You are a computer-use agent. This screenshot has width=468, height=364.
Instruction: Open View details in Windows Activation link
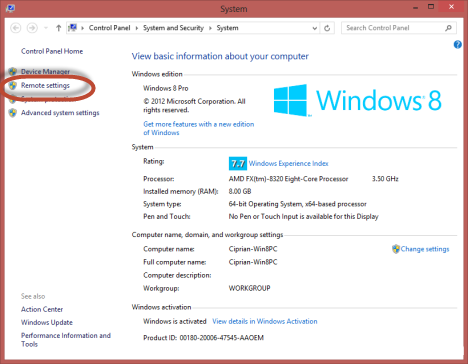(265, 321)
